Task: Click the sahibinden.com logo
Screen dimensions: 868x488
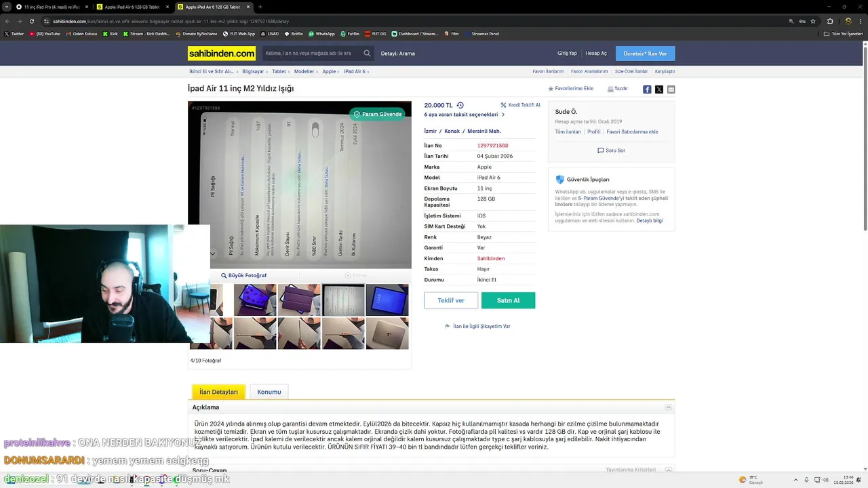Action: (x=222, y=54)
